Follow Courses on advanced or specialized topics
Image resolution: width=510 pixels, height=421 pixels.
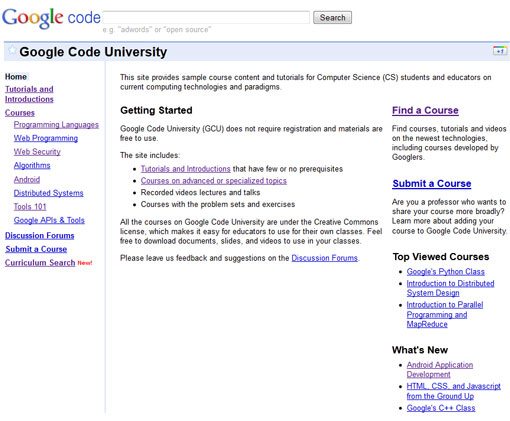tap(213, 181)
